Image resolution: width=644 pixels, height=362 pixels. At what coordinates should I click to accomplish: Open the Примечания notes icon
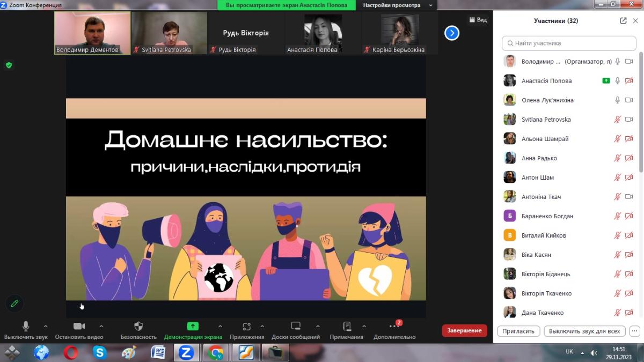click(x=347, y=326)
